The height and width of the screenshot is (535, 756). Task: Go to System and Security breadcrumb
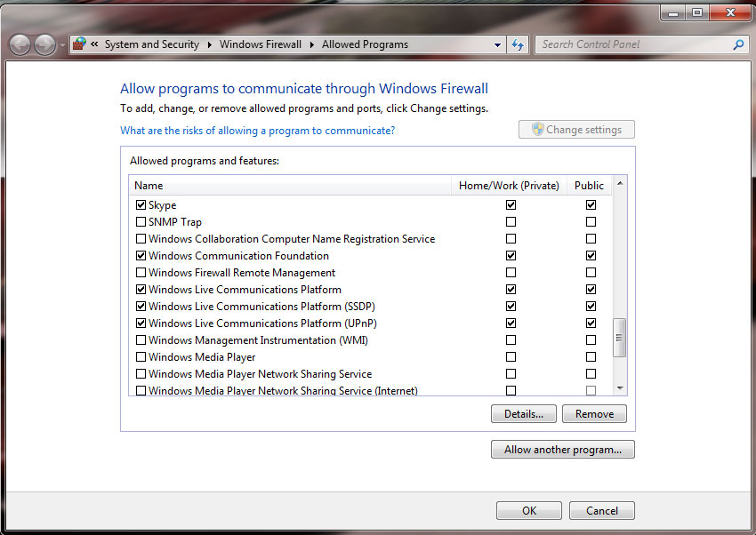click(151, 44)
